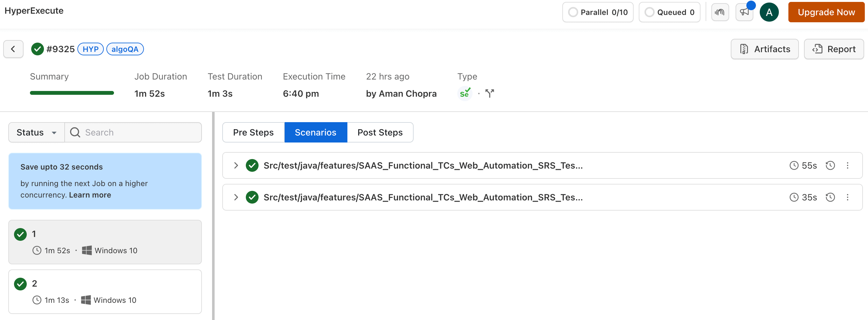This screenshot has height=320, width=868.
Task: Expand the second scenario row
Action: pos(236,197)
